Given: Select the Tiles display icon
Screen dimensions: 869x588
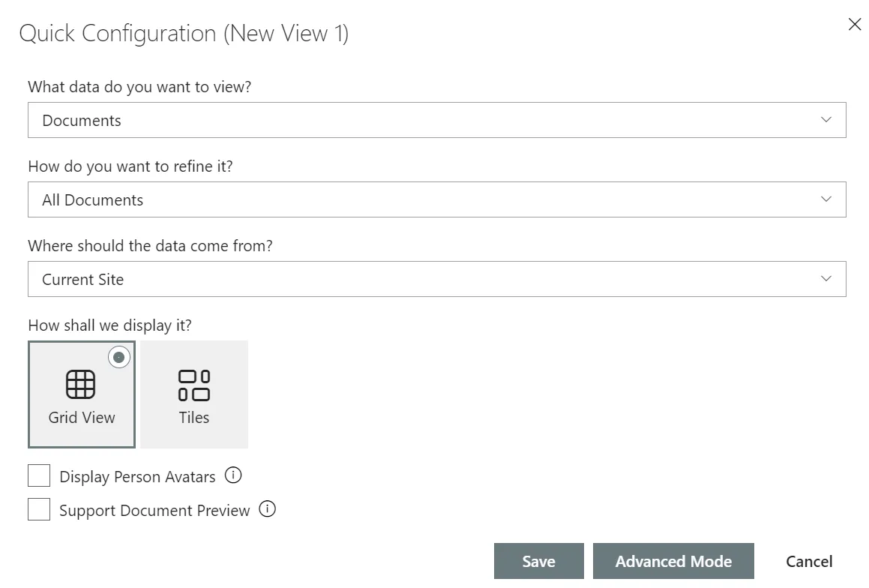Looking at the screenshot, I should click(193, 394).
